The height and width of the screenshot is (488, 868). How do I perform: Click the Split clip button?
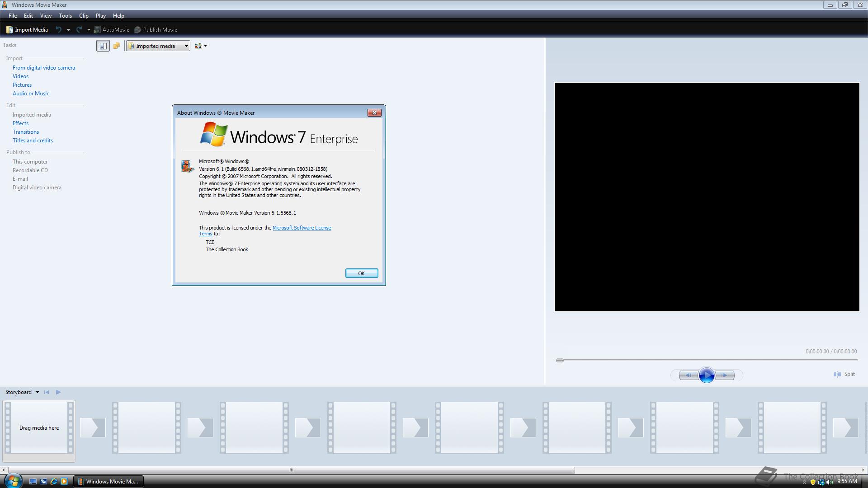(844, 374)
